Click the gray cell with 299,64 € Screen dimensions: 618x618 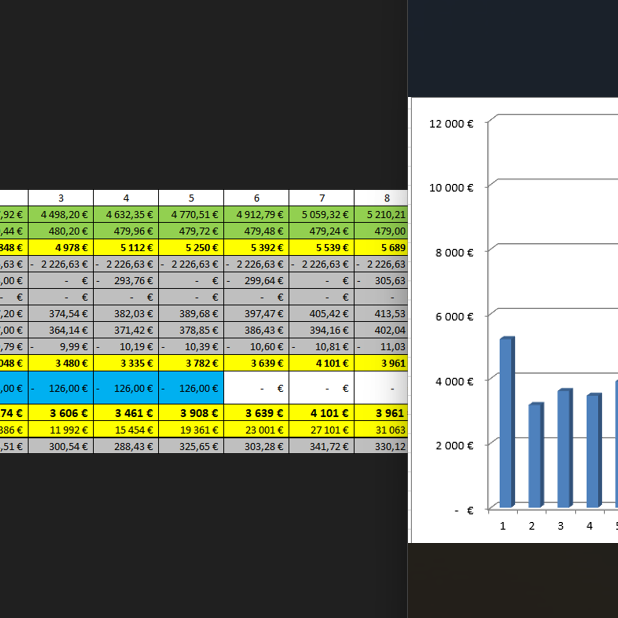pos(256,281)
